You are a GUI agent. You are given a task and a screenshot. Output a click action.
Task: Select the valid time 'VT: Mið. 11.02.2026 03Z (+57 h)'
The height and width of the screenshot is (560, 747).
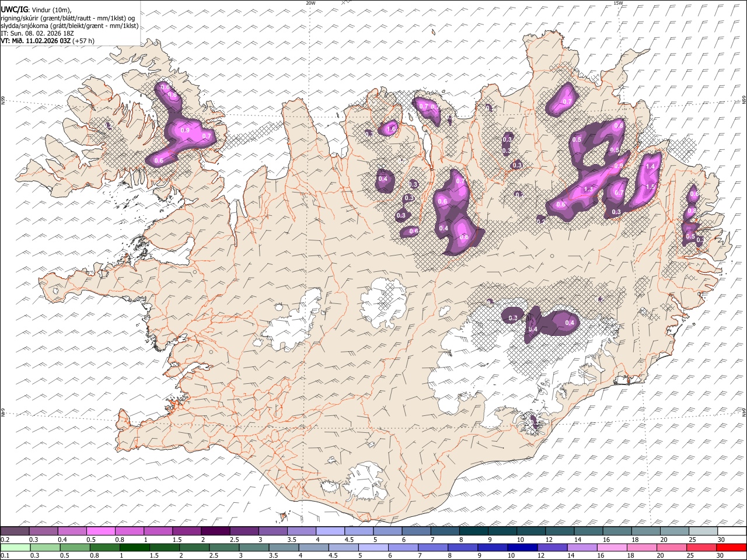coord(48,41)
